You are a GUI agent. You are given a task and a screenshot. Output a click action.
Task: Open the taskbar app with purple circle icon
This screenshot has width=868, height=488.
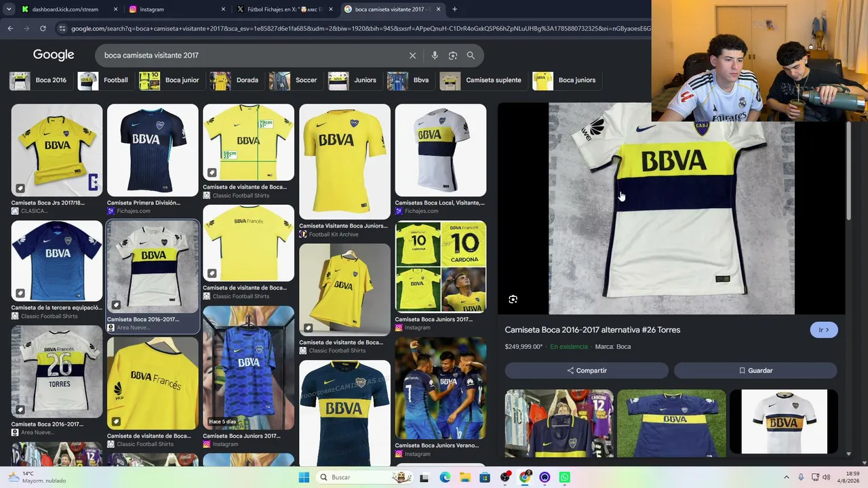click(x=545, y=477)
